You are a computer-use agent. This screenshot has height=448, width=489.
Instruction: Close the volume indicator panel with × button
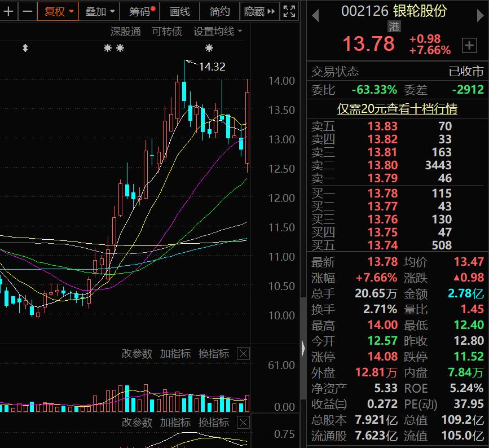(243, 354)
